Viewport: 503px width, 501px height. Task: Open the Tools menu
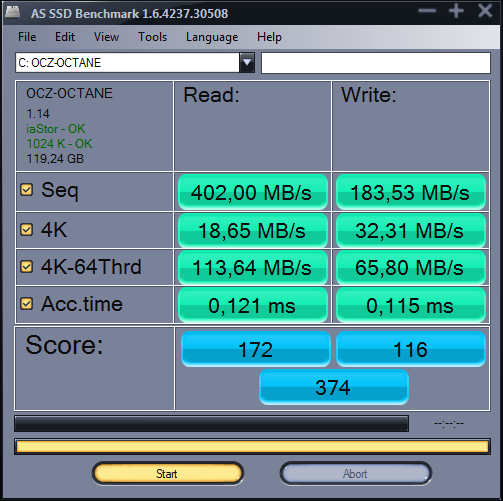click(x=152, y=37)
